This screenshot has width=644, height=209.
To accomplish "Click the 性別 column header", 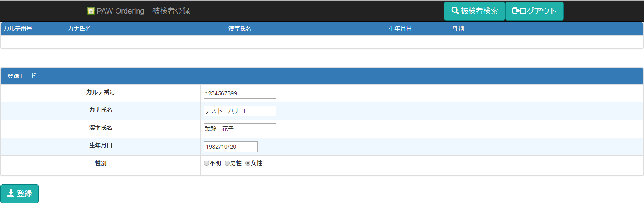I will (459, 29).
